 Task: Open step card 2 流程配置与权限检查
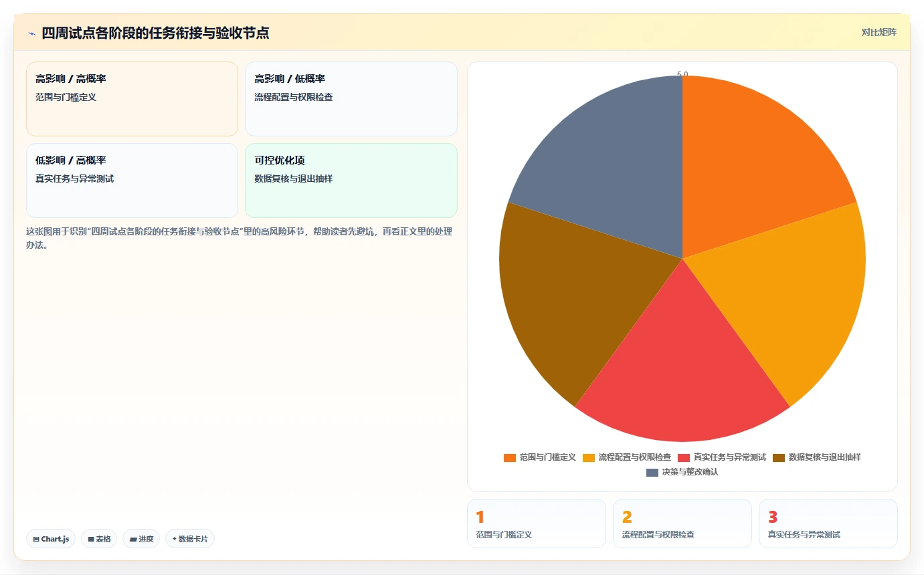[682, 524]
